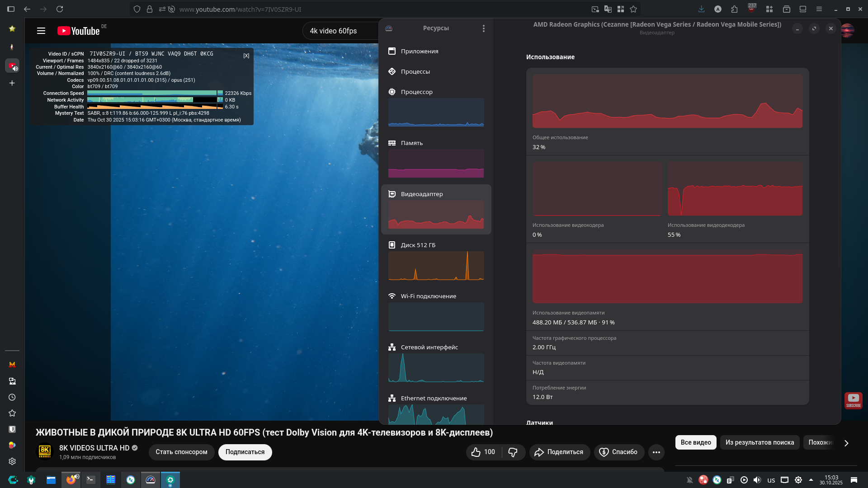
Task: Dislike the video with thumbs down
Action: 513,452
